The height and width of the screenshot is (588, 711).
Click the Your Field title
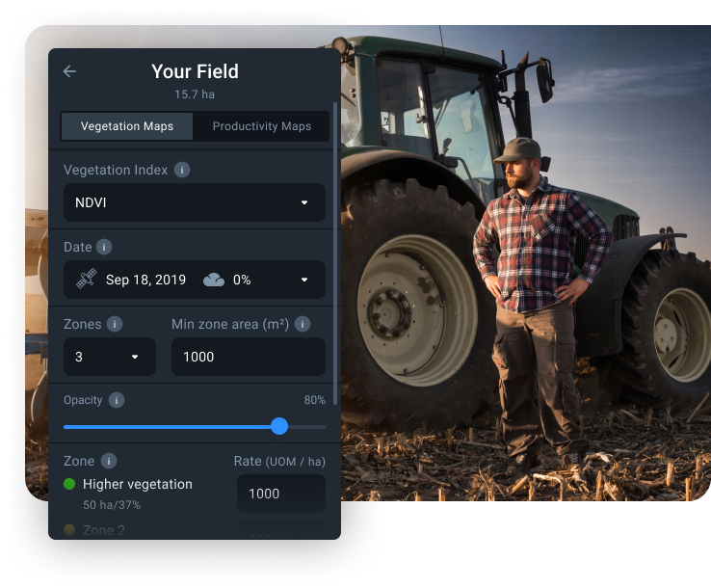click(195, 71)
